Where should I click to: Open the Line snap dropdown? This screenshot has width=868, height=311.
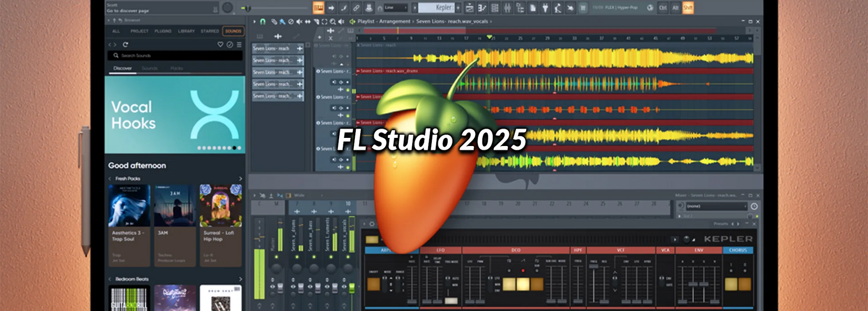pos(395,8)
